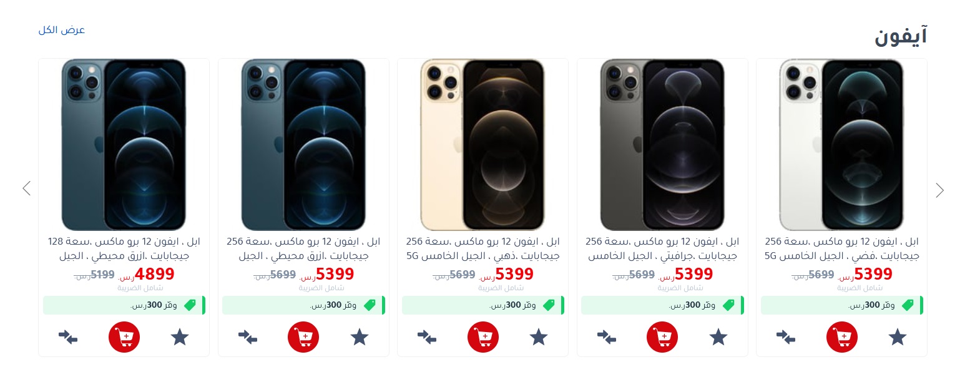Open gold iPhone 12 Pro Max product title
Viewport: 980px width, 372px height.
[x=483, y=248]
